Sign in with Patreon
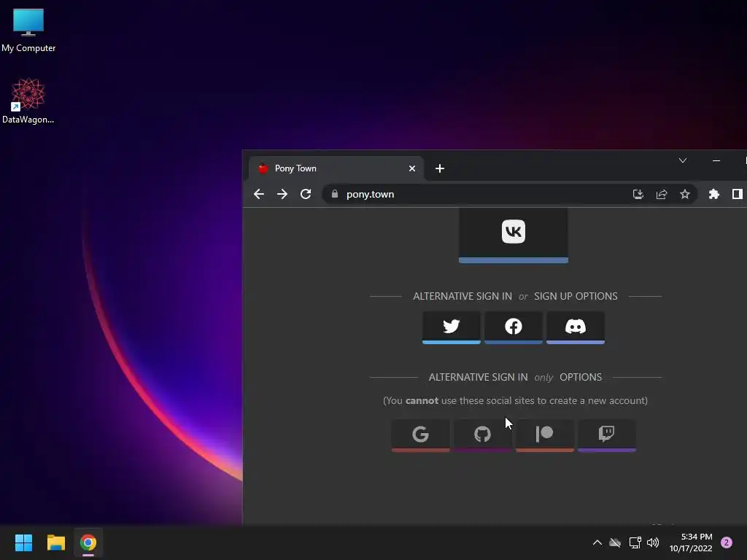 pyautogui.click(x=544, y=435)
